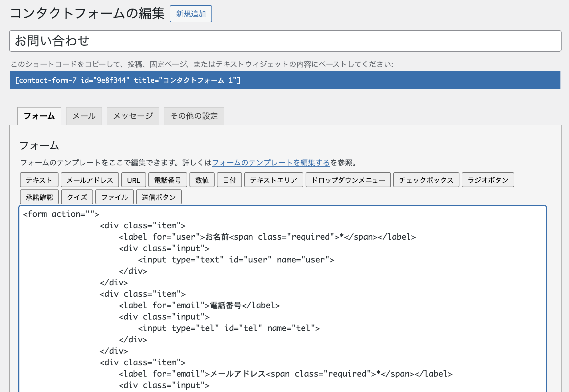This screenshot has height=392, width=569.
Task: Open フォームのテンプレートを編集する link
Action: pyautogui.click(x=271, y=163)
